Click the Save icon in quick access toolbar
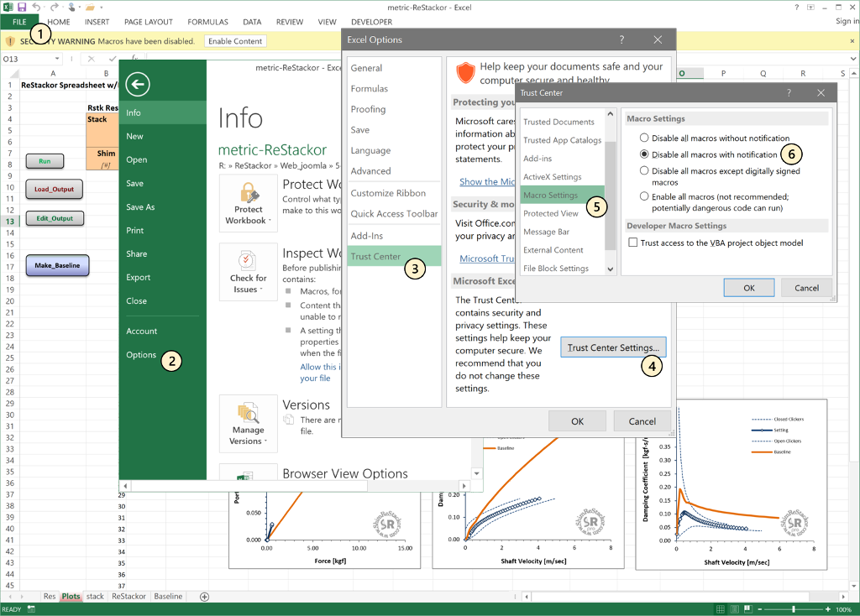This screenshot has width=860, height=616. tap(22, 7)
